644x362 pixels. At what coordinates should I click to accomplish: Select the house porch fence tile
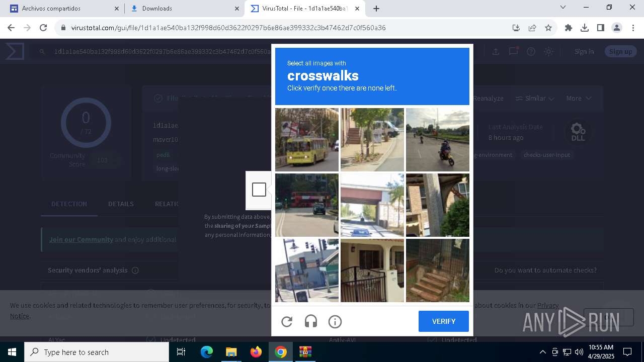click(372, 270)
